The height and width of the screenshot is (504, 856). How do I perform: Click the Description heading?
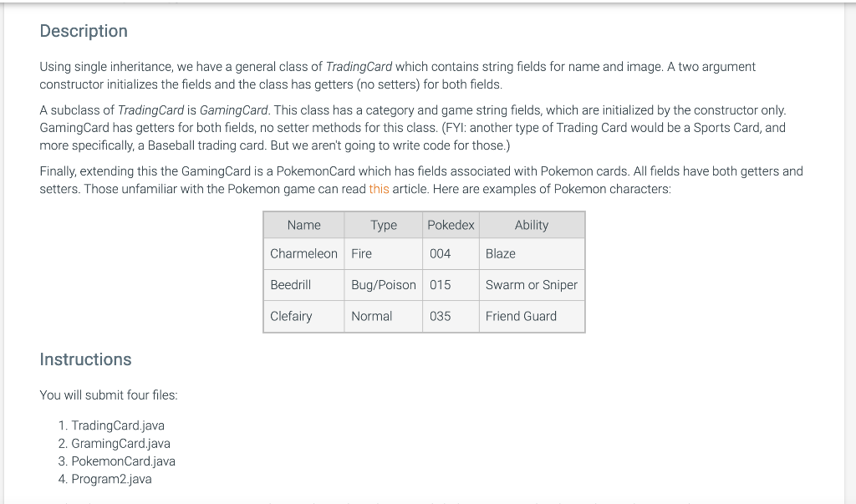[x=84, y=31]
